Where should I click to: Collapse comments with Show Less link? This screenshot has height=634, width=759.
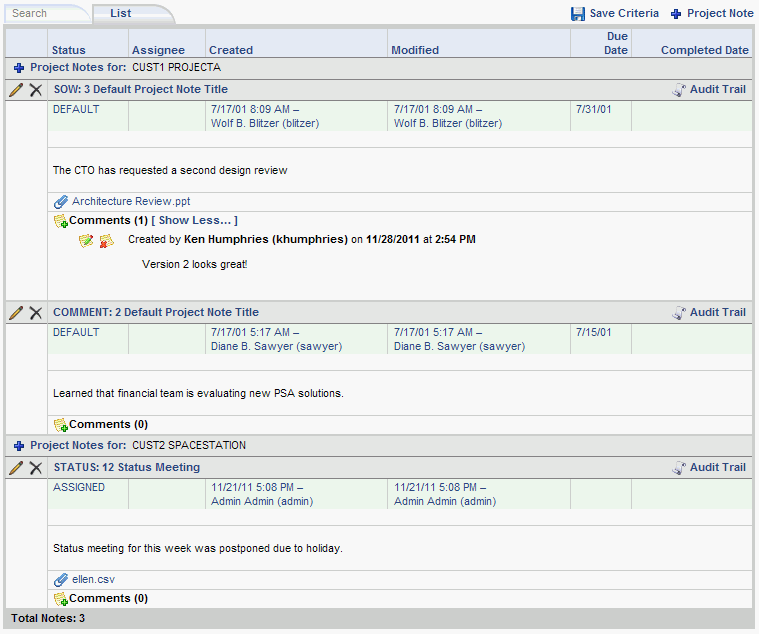[194, 220]
